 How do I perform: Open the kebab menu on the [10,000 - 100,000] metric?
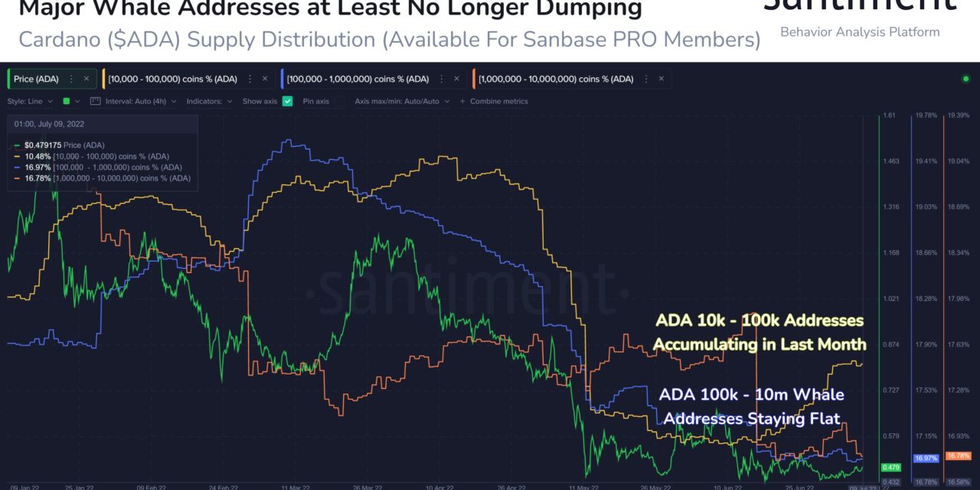click(250, 78)
